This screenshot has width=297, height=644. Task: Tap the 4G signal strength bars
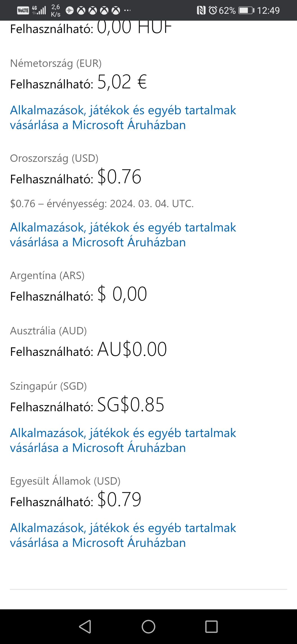pyautogui.click(x=39, y=10)
